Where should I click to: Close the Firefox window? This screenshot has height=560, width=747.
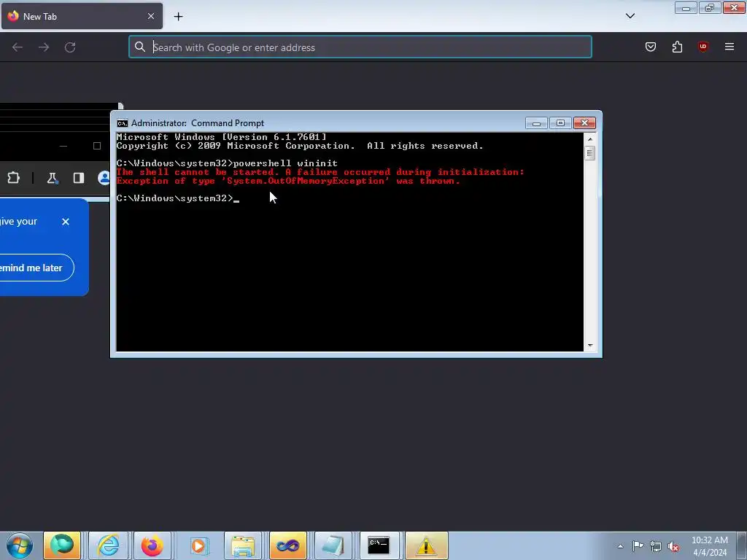tap(734, 8)
